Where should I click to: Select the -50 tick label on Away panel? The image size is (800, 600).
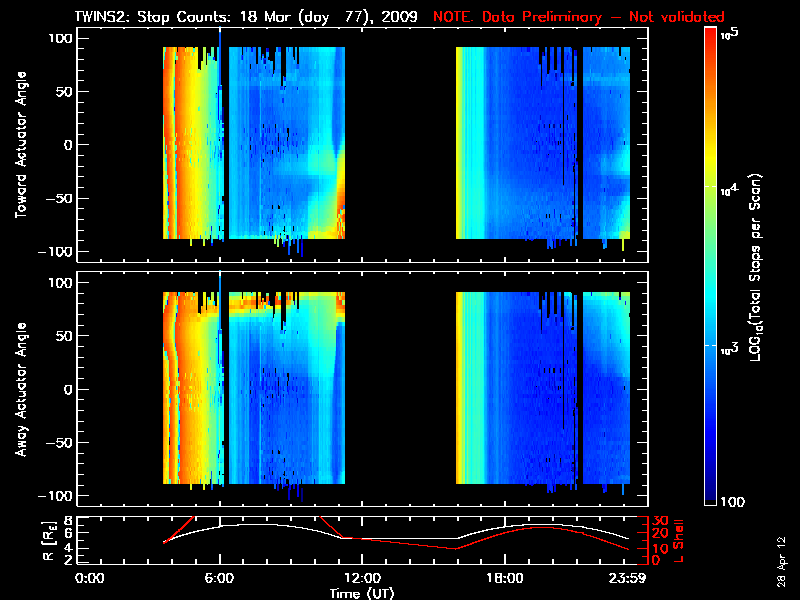tap(59, 442)
